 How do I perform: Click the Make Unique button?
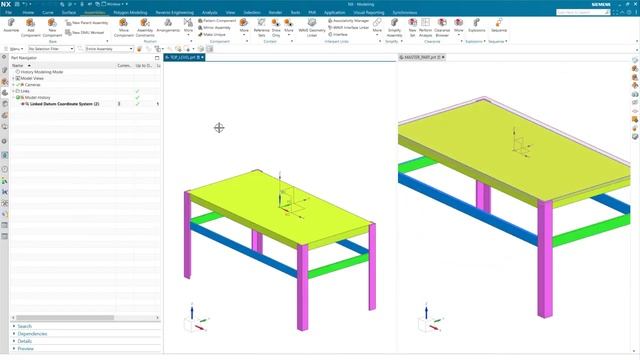tap(212, 34)
